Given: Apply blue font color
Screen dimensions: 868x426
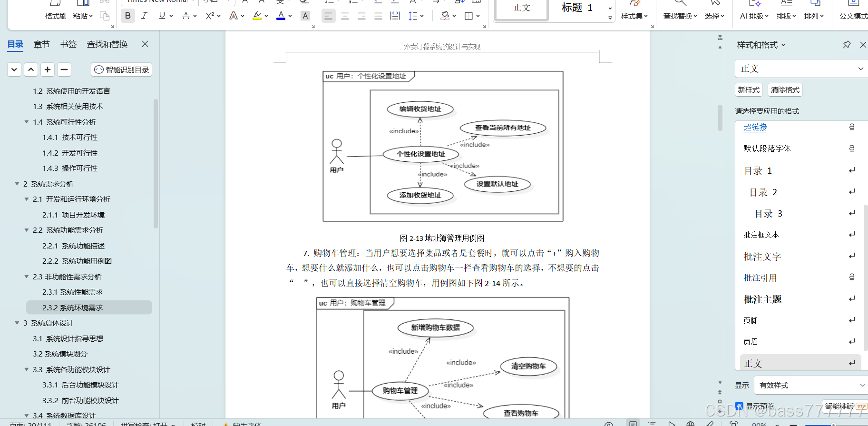Looking at the screenshot, I should (x=281, y=16).
